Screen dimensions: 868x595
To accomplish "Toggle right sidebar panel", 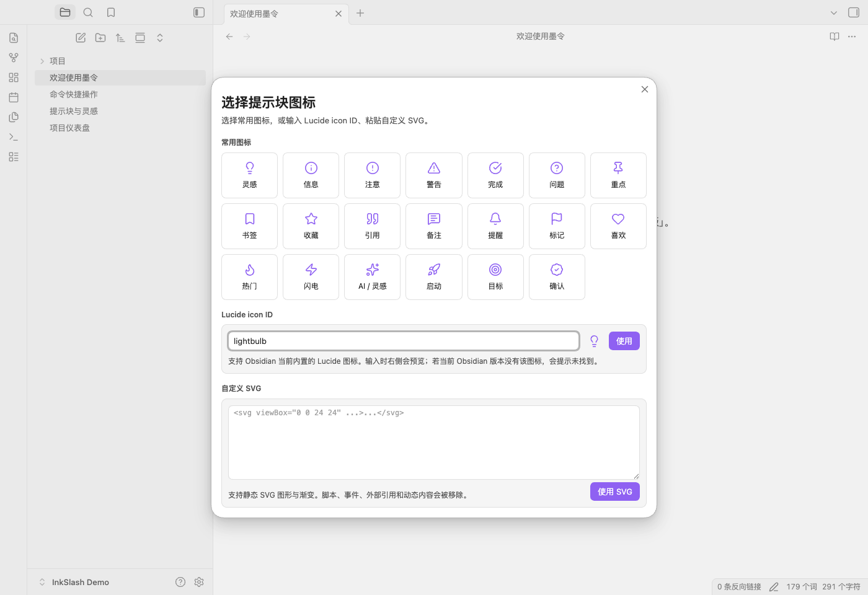I will (x=854, y=12).
